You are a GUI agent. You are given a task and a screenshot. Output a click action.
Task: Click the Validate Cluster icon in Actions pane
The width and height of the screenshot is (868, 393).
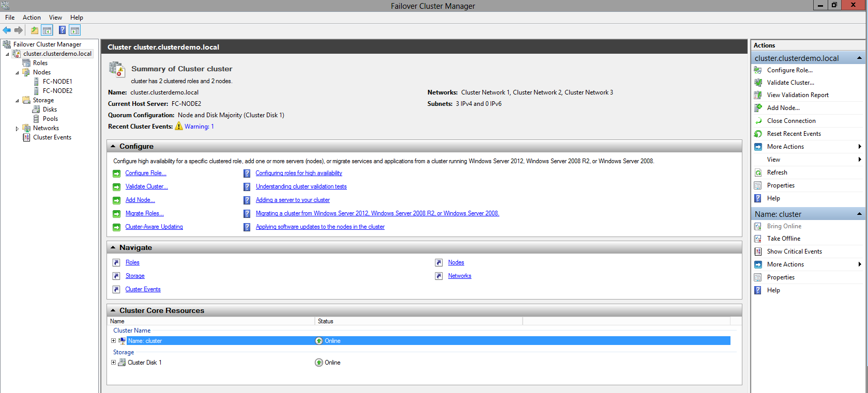click(758, 83)
